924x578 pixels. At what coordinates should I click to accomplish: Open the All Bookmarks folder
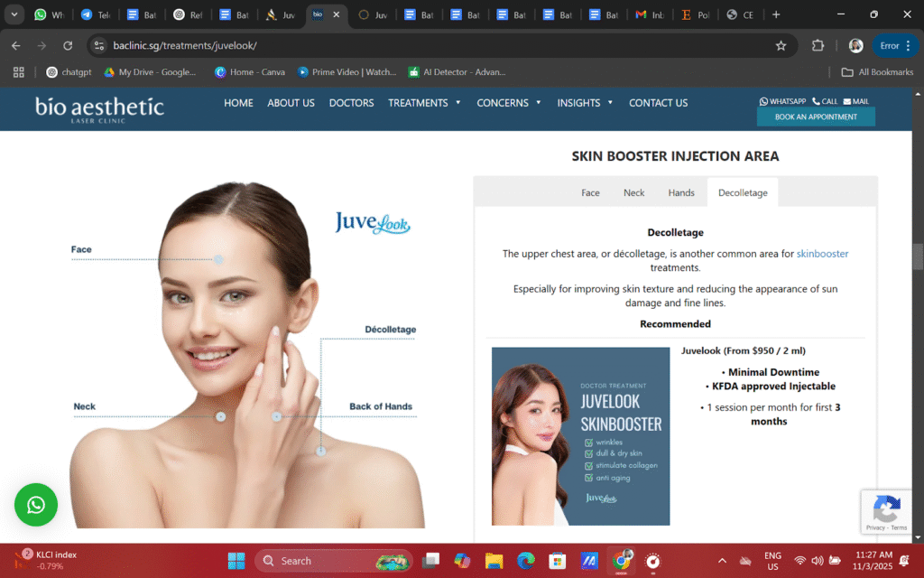877,72
